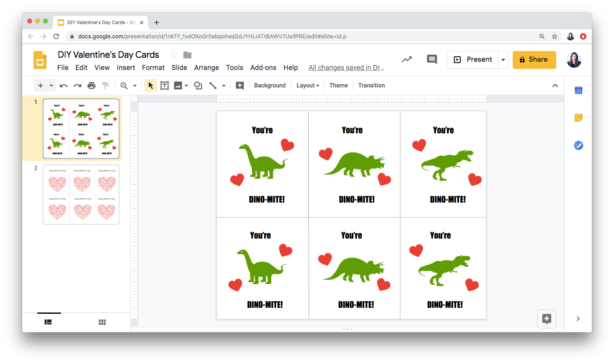Collapse the side panel chevron
The height and width of the screenshot is (364, 614).
click(578, 318)
